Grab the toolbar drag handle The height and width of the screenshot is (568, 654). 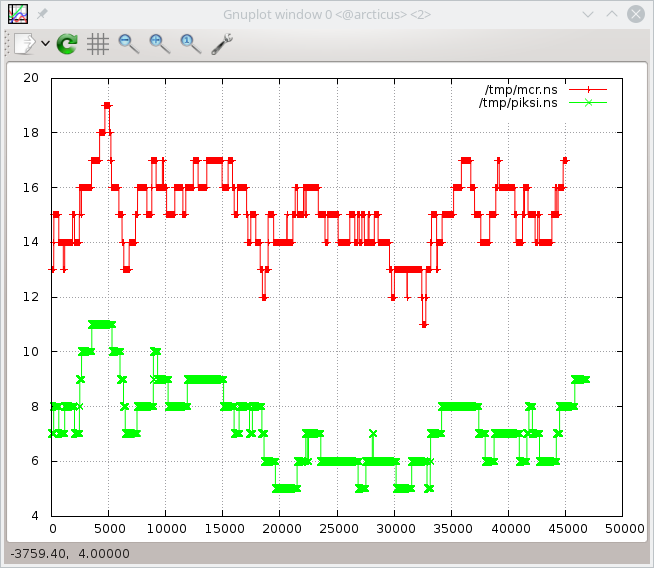point(9,43)
